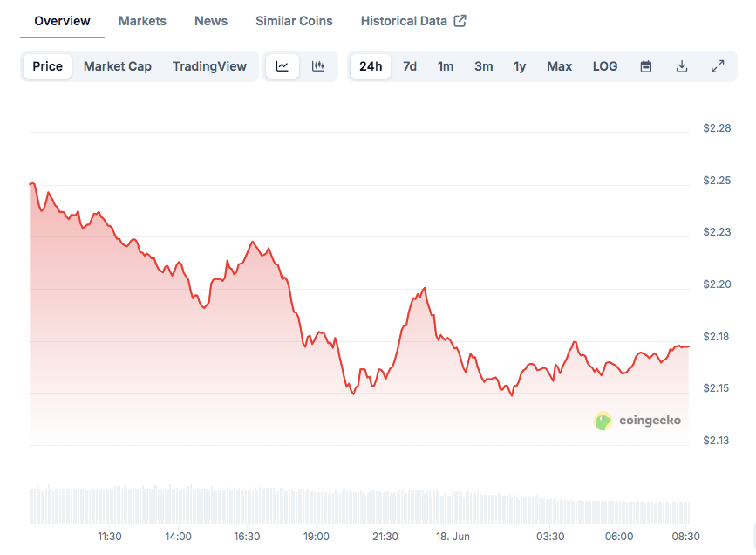The image size is (756, 555).
Task: Switch to candlestick chart view
Action: pyautogui.click(x=318, y=66)
